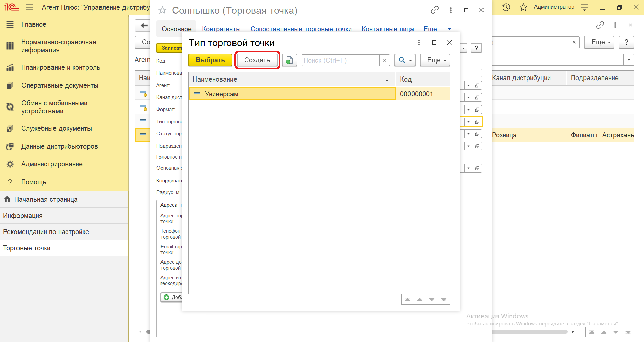This screenshot has height=342, width=644.
Task: Clear search field in trade point type dialog
Action: coord(384,60)
